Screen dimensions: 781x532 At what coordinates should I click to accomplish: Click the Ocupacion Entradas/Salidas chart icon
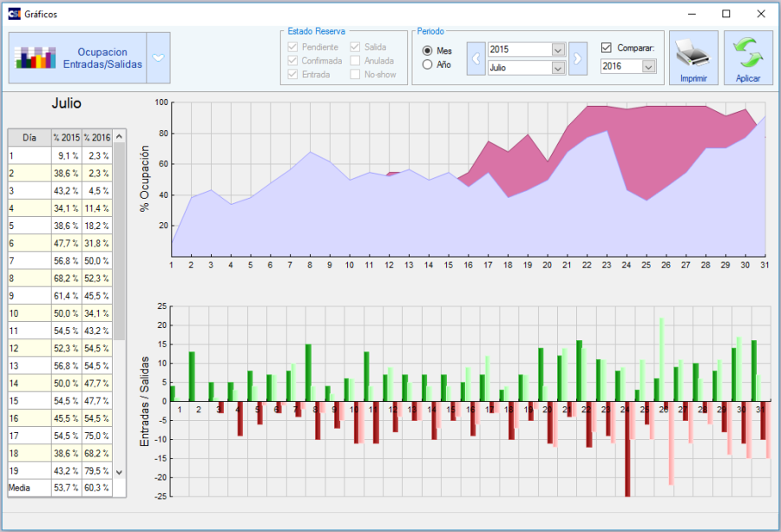tap(35, 58)
